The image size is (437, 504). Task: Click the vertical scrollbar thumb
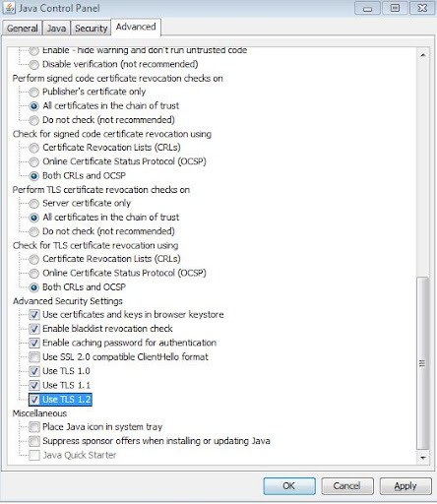(422, 363)
